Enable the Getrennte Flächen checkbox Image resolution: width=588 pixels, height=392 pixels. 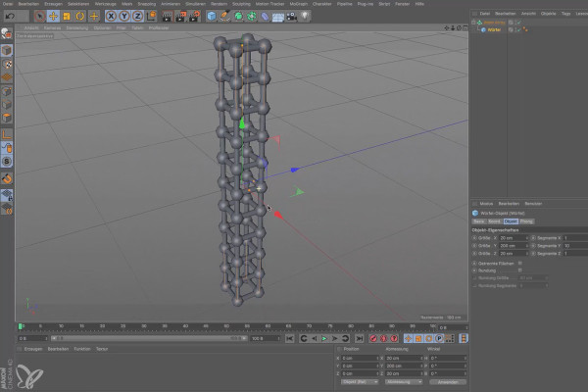520,264
